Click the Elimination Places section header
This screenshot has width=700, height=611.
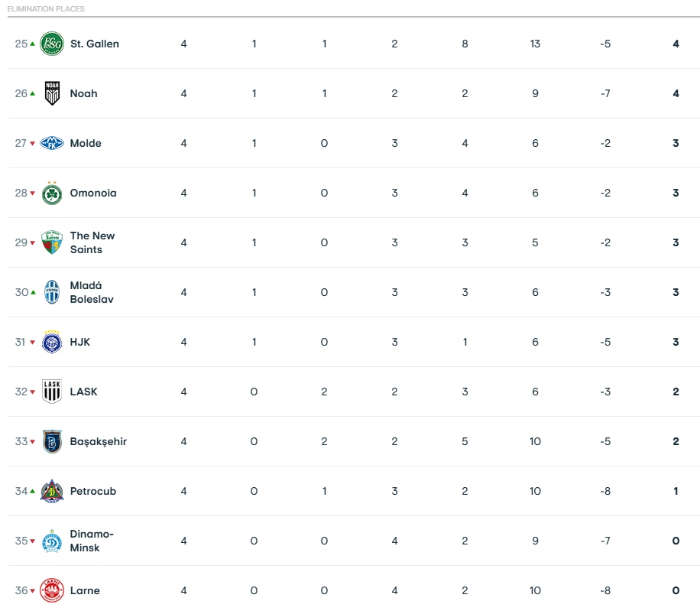point(46,9)
